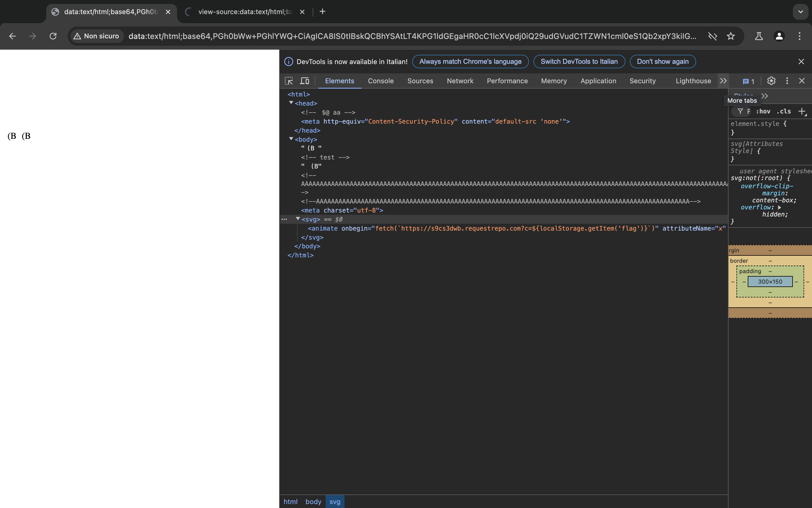Close the view-source browser tab
Screen dimensions: 812x508
coord(302,12)
